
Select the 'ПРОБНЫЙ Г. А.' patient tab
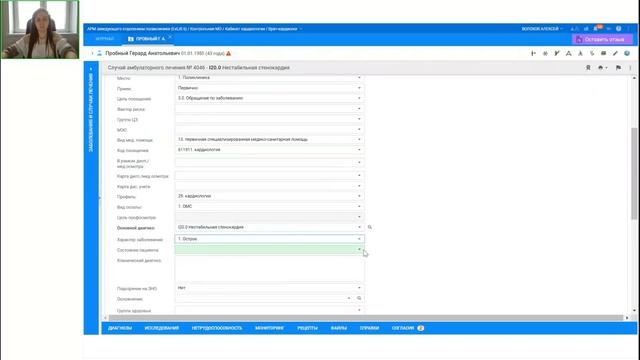tap(147, 39)
